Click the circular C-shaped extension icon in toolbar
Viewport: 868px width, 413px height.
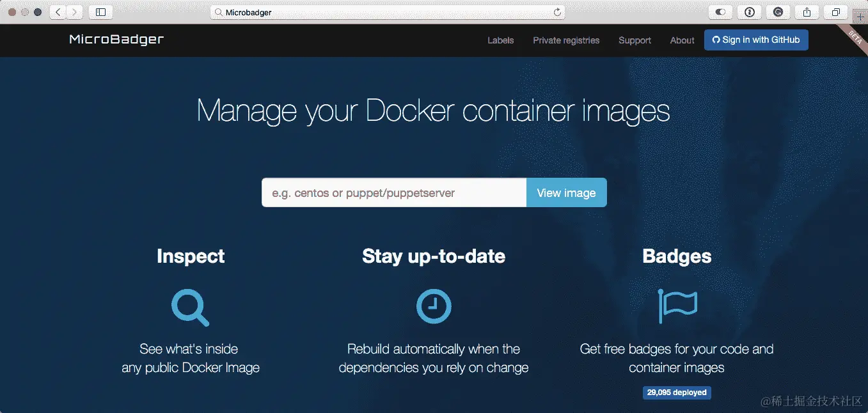pyautogui.click(x=778, y=12)
